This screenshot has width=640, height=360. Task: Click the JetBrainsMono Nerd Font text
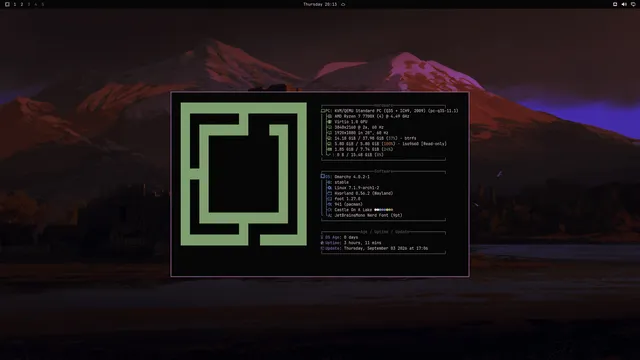coord(368,215)
